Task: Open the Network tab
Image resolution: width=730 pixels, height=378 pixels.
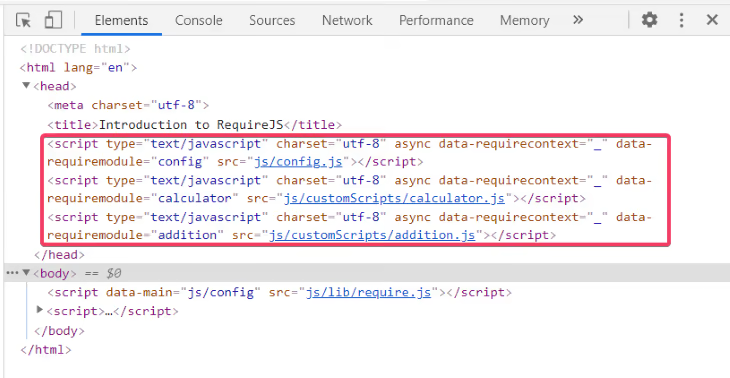Action: coord(347,20)
